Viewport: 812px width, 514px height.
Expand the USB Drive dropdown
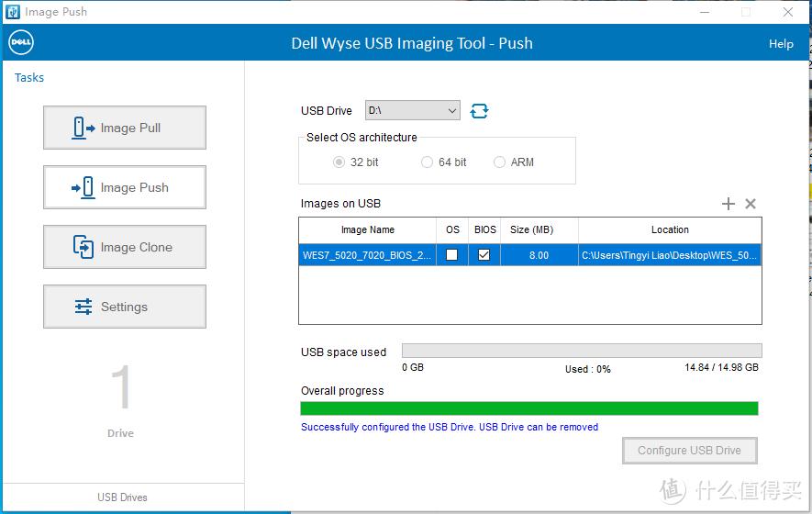click(x=451, y=111)
